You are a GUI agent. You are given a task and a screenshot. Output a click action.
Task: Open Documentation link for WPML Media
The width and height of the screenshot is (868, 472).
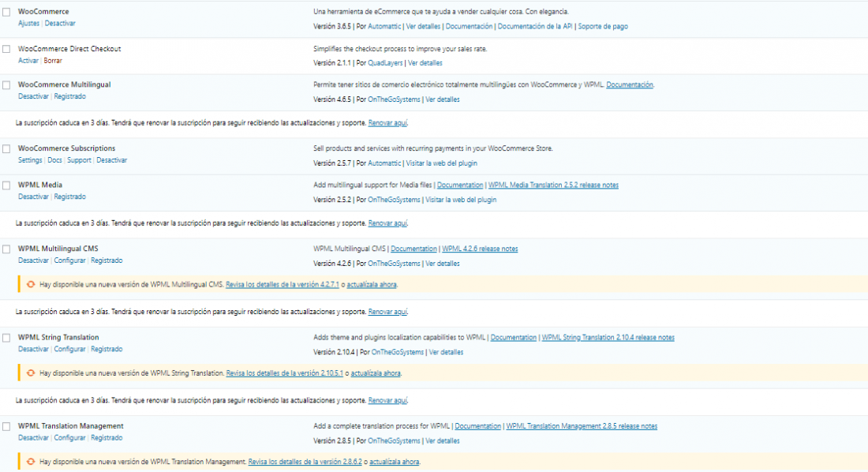[460, 185]
